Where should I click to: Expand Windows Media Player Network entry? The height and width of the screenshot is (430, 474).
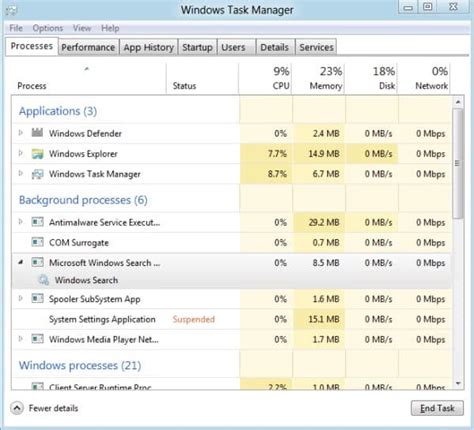pyautogui.click(x=21, y=339)
